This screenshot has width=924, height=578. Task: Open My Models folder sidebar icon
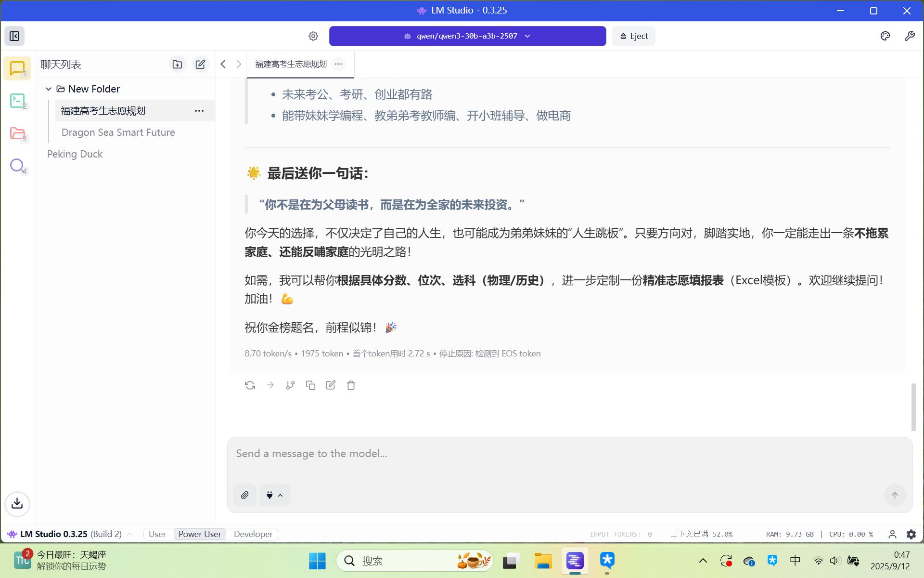(17, 133)
